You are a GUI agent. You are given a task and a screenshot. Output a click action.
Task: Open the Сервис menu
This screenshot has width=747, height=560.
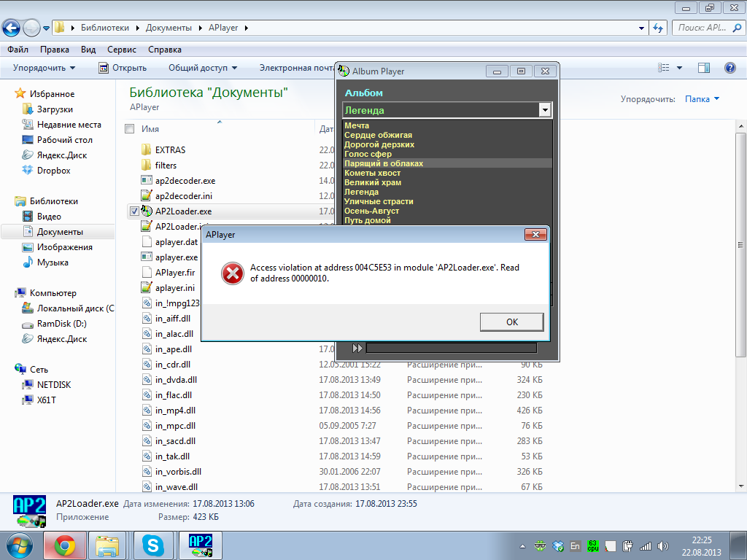coord(122,50)
